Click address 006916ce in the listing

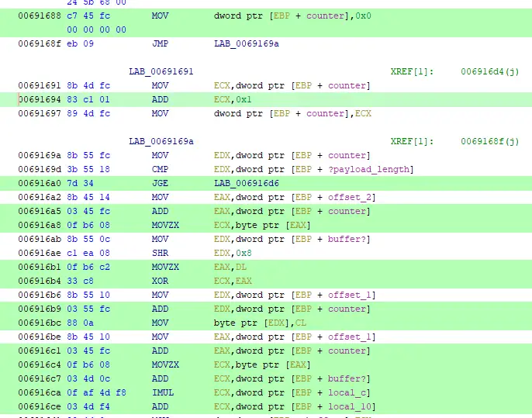point(40,406)
